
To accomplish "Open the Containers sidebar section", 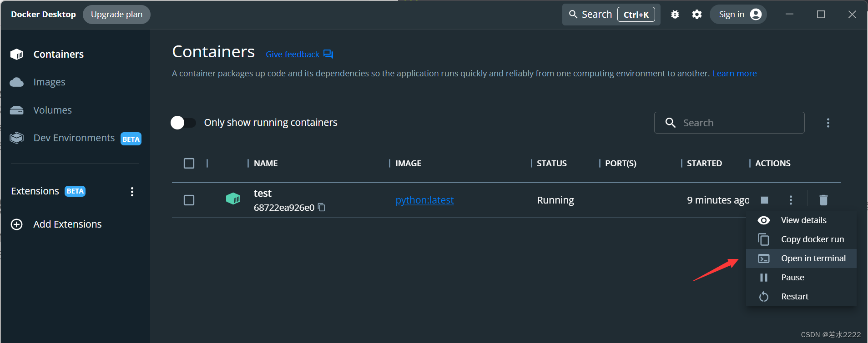I will pos(59,54).
